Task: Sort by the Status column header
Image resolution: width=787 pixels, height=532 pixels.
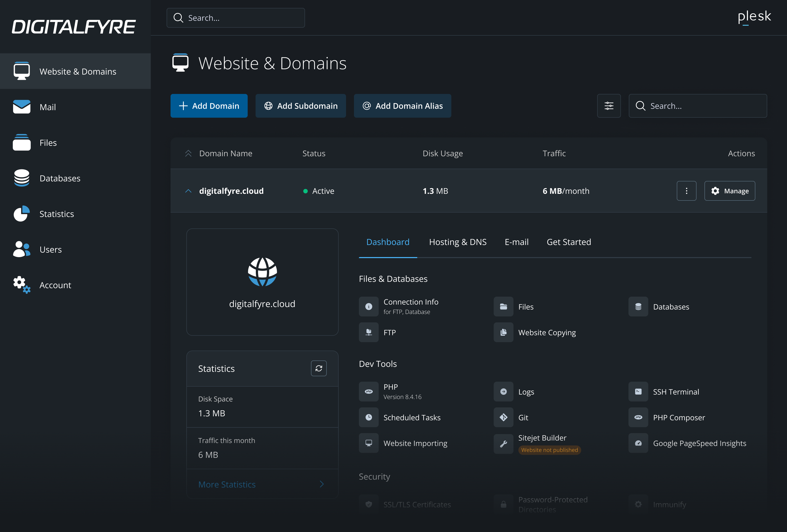Action: [x=314, y=154]
